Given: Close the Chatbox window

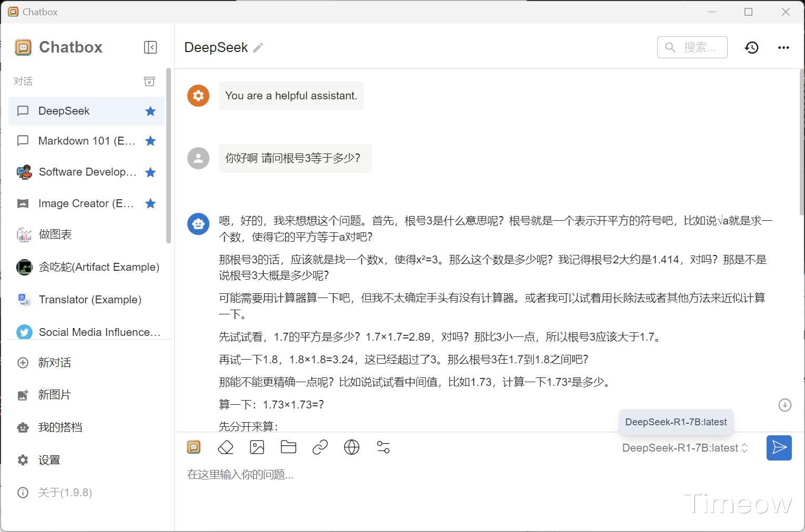Looking at the screenshot, I should coord(786,12).
